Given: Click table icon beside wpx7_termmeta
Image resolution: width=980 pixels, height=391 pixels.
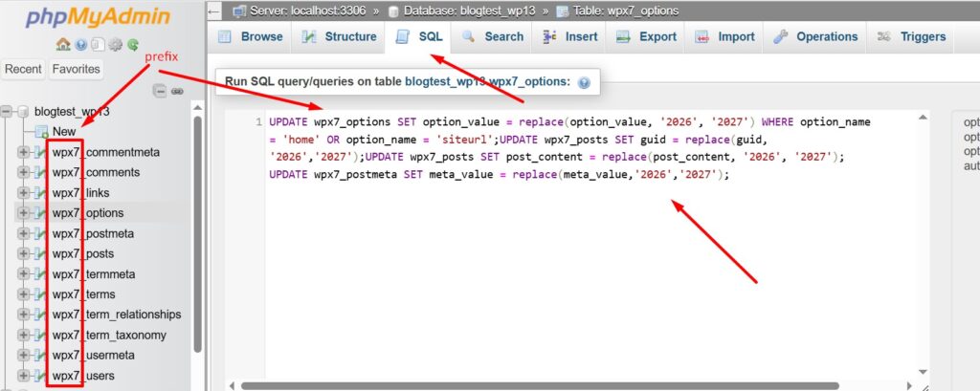Looking at the screenshot, I should click(41, 274).
